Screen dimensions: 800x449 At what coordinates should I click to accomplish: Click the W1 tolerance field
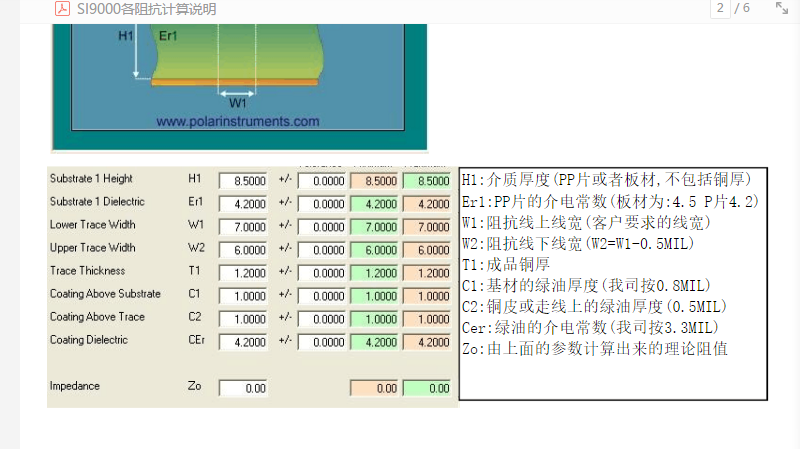tap(322, 227)
